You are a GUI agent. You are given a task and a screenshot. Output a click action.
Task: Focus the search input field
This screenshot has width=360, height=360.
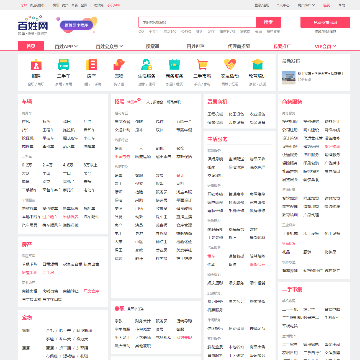[x=197, y=22]
